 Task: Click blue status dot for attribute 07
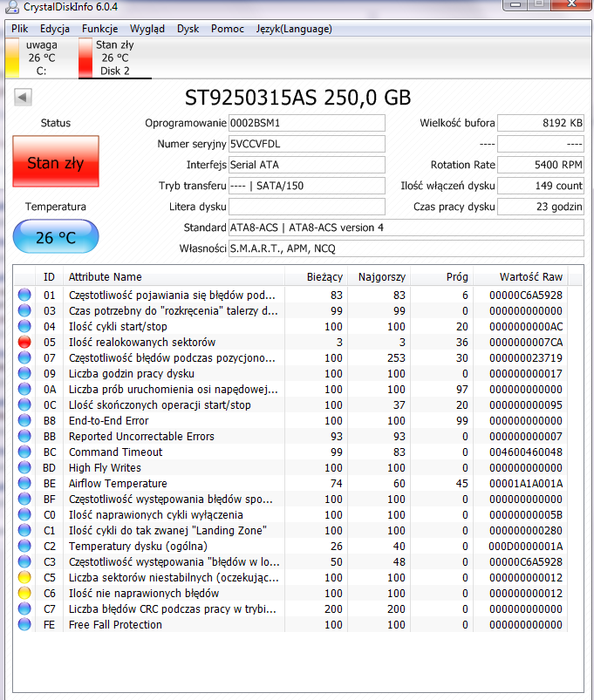pyautogui.click(x=24, y=357)
